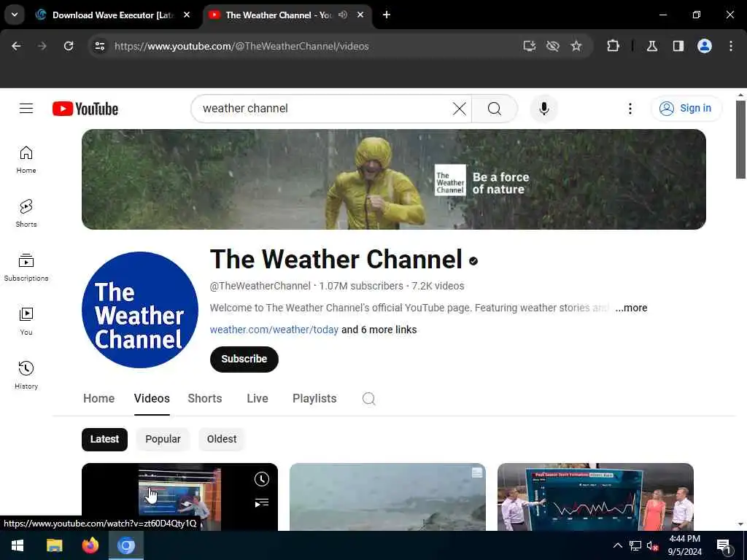Click the browser address bar URL
This screenshot has height=560, width=747.
241,46
